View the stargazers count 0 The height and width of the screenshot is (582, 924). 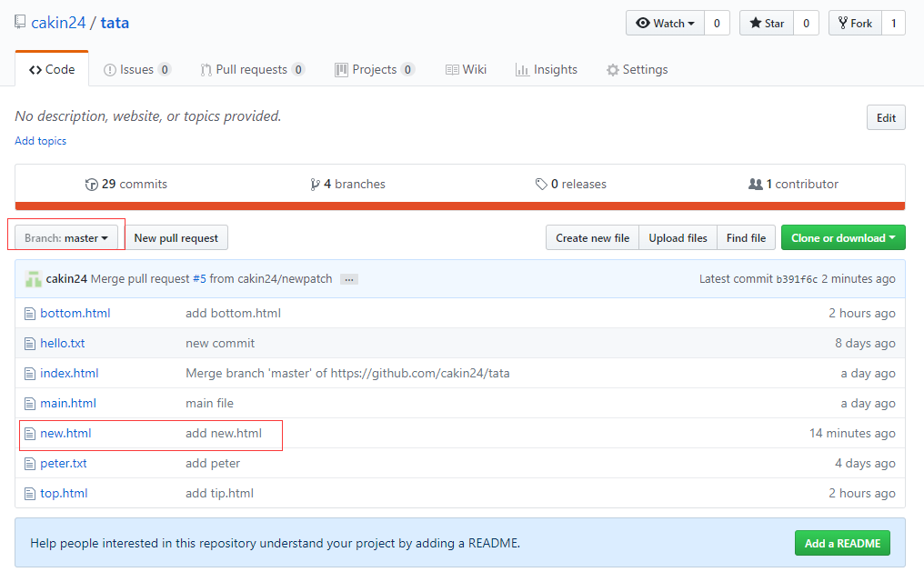(x=806, y=23)
